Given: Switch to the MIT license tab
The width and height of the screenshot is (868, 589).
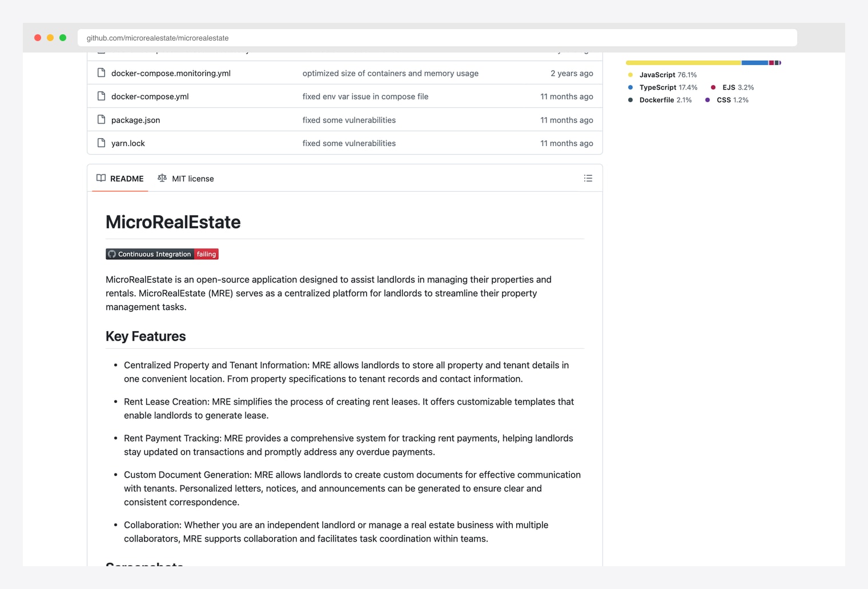Looking at the screenshot, I should pyautogui.click(x=186, y=179).
